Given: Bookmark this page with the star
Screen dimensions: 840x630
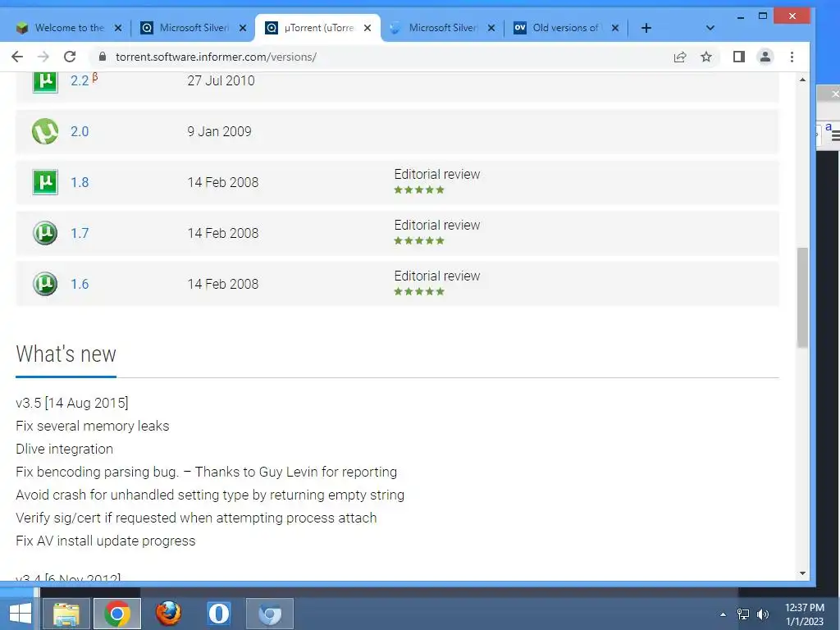Looking at the screenshot, I should point(706,57).
